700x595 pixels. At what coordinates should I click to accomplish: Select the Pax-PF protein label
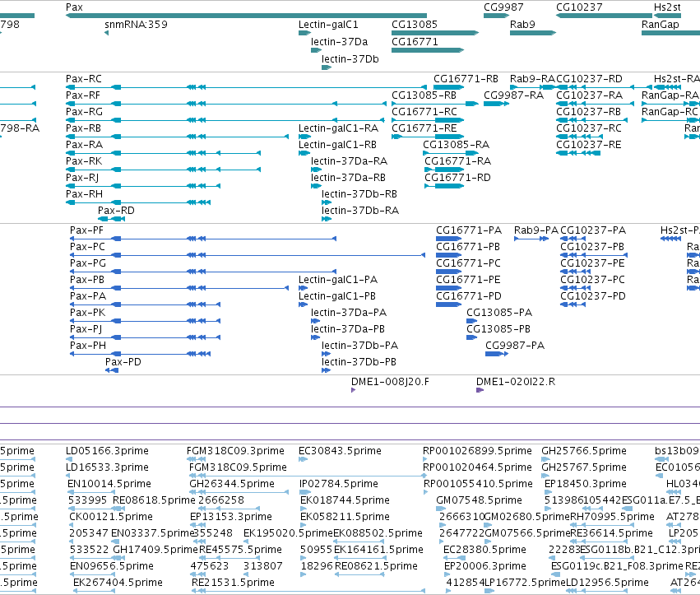(86, 230)
